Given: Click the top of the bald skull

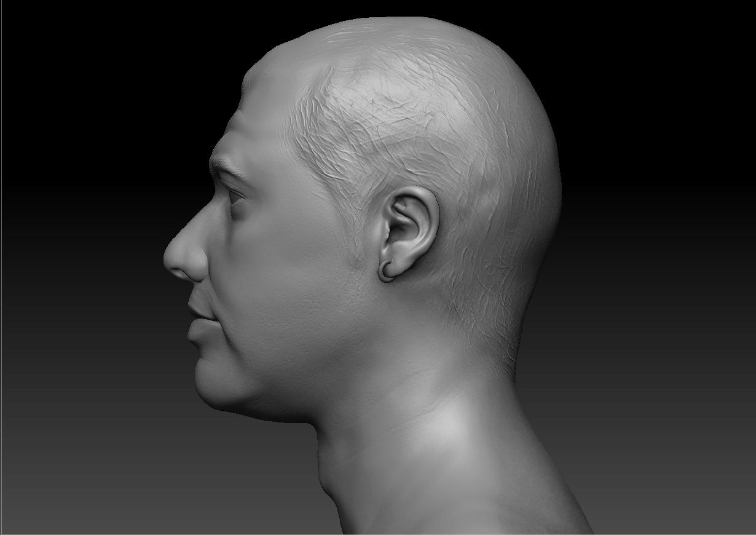Looking at the screenshot, I should click(x=393, y=43).
